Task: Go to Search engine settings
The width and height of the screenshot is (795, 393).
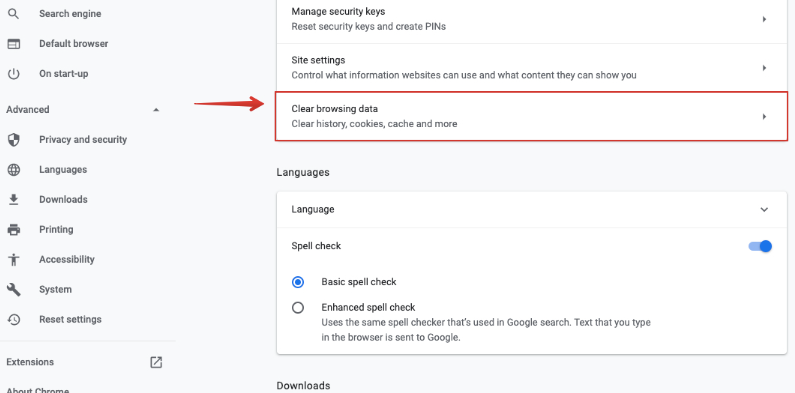Action: click(70, 14)
